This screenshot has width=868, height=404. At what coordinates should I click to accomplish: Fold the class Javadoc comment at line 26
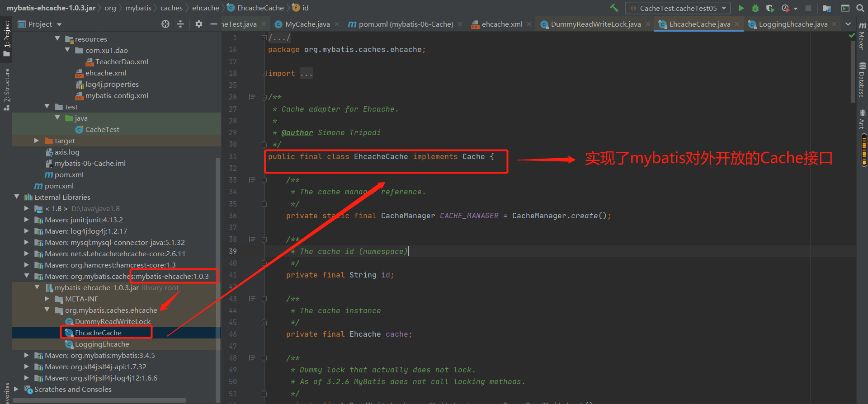[264, 97]
